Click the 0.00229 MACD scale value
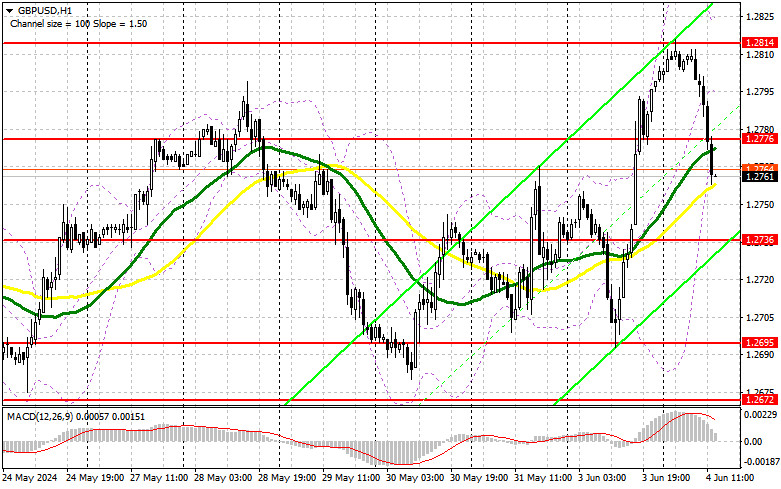Screen dimensions: 781x489 click(760, 415)
